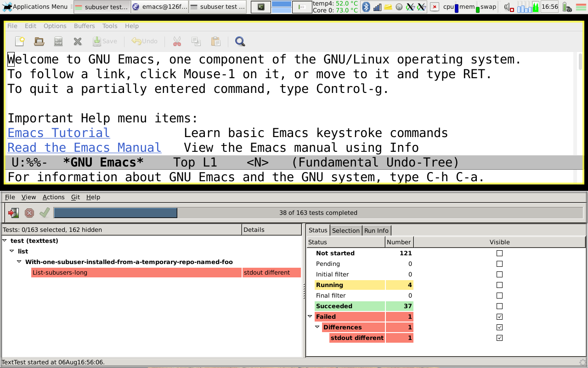This screenshot has width=588, height=368.
Task: Toggle visibility of Succeeded tests
Action: click(x=500, y=306)
